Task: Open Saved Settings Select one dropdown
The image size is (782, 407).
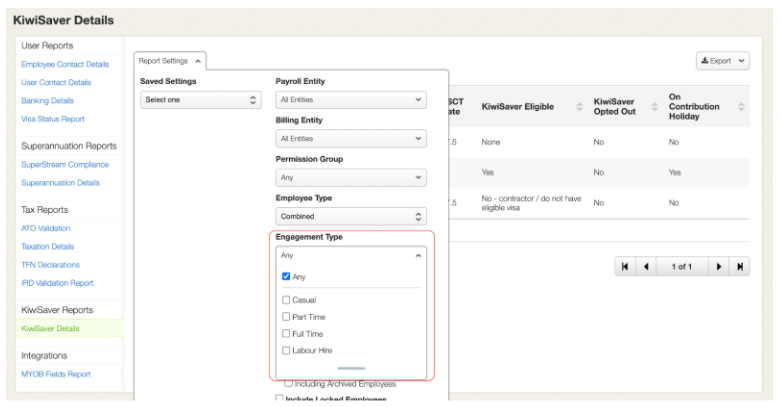Action: [198, 100]
